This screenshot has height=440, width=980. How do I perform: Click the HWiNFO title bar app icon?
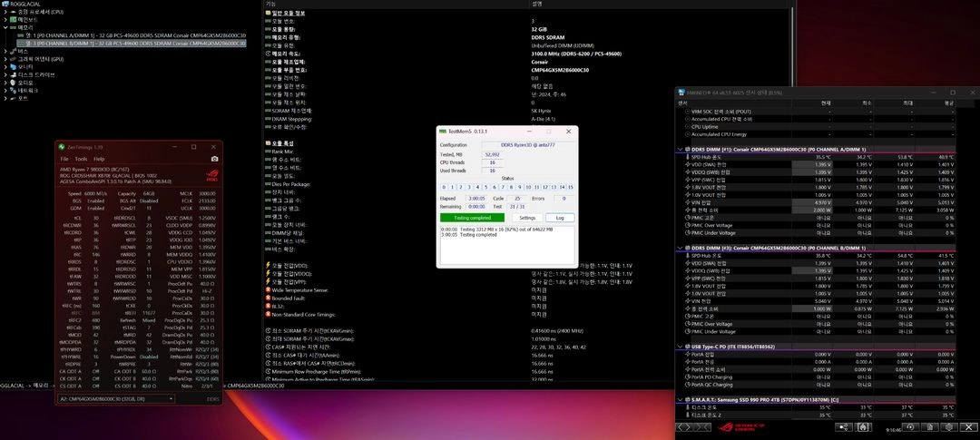pyautogui.click(x=681, y=92)
